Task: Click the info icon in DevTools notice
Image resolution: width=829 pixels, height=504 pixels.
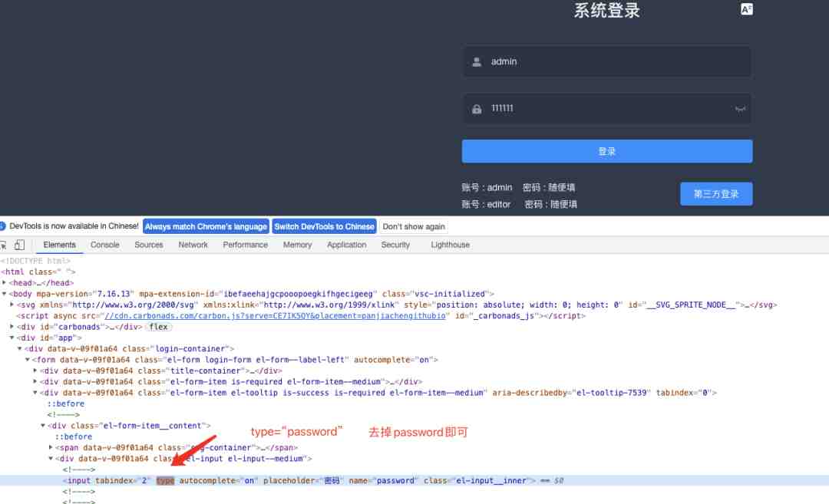Action: click(2, 226)
